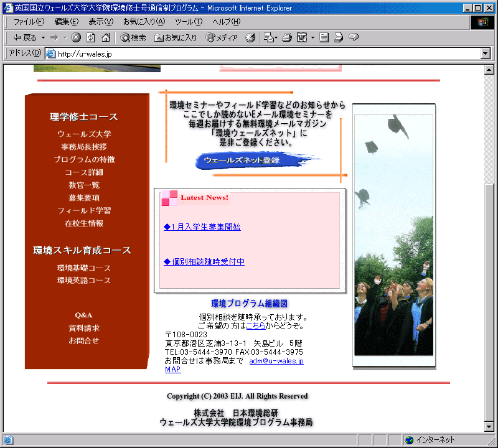The height and width of the screenshot is (448, 498).
Task: Click the graduation caps photo
Action: (394, 235)
